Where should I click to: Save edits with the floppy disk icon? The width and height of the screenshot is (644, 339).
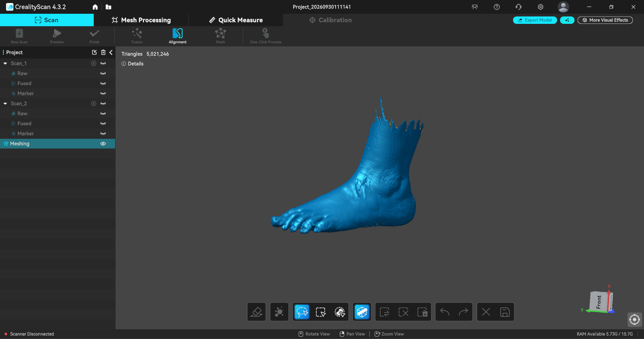[505, 312]
